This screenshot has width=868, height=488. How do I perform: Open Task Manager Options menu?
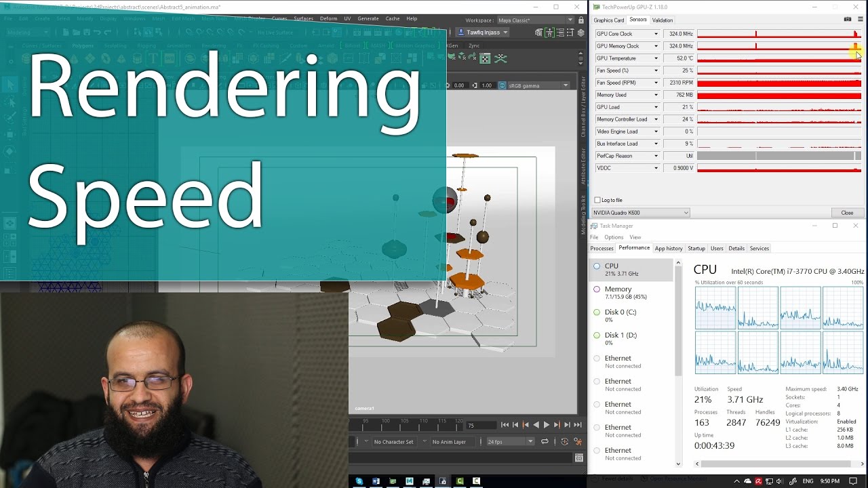(x=614, y=237)
